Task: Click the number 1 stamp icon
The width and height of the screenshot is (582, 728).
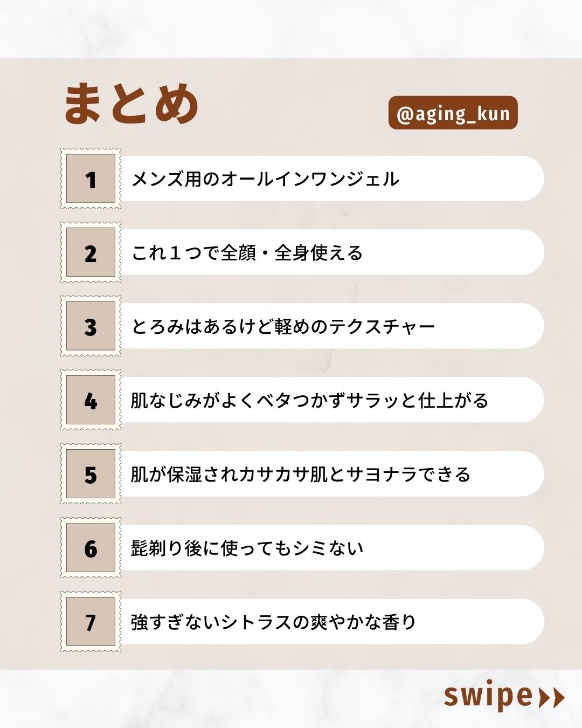Action: click(x=91, y=178)
